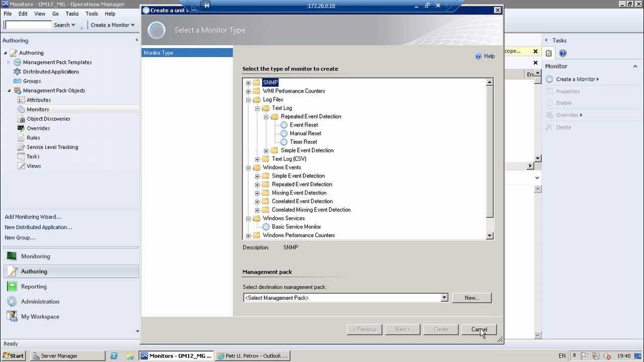Viewport: 644px width, 362px height.
Task: Select the Event Reset monitor icon
Action: 284,125
